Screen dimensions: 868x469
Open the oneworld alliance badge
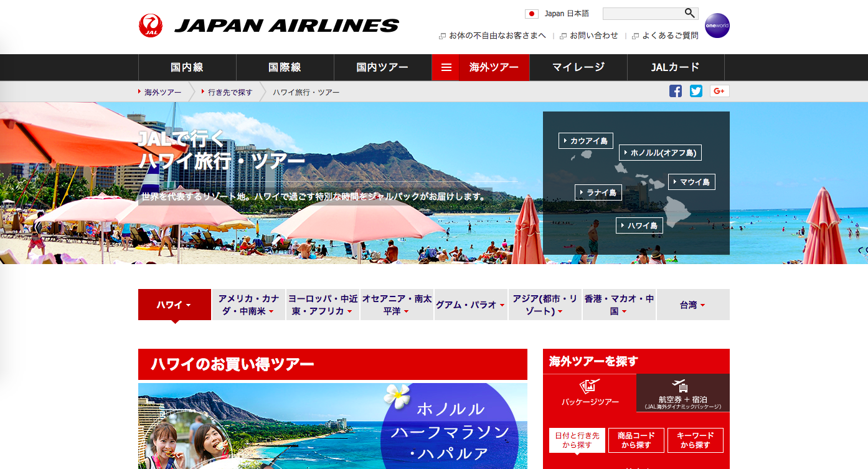coord(717,26)
